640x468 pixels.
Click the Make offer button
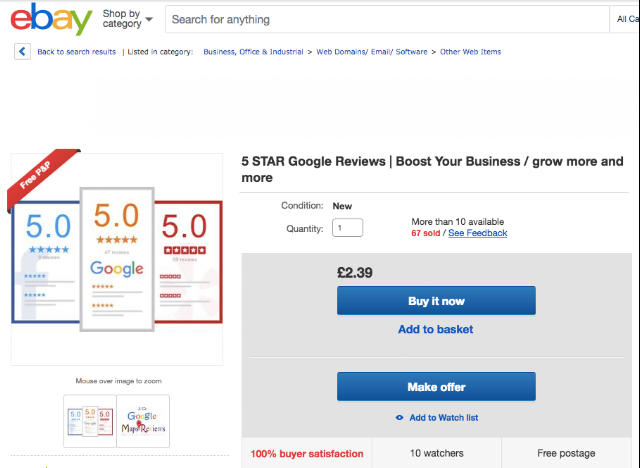tap(436, 386)
